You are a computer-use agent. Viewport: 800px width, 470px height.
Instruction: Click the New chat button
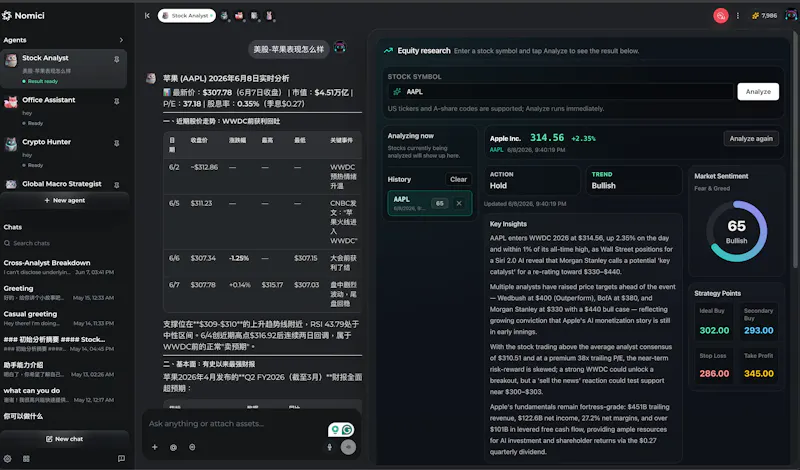tap(64, 439)
